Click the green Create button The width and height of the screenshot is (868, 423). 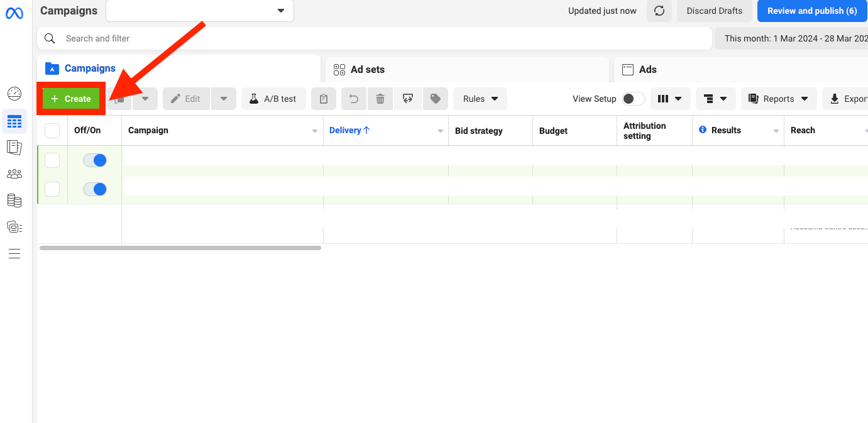(x=71, y=99)
